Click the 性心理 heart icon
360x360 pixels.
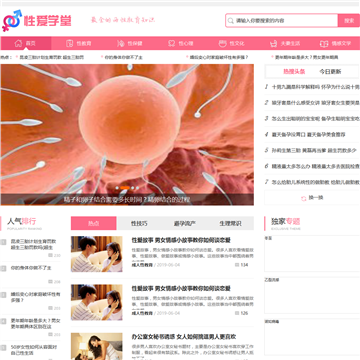coord(171,43)
